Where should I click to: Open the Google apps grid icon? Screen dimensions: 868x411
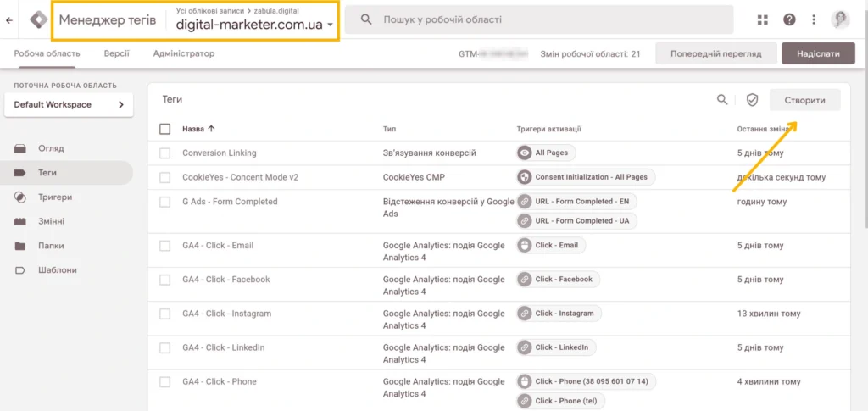click(x=763, y=19)
